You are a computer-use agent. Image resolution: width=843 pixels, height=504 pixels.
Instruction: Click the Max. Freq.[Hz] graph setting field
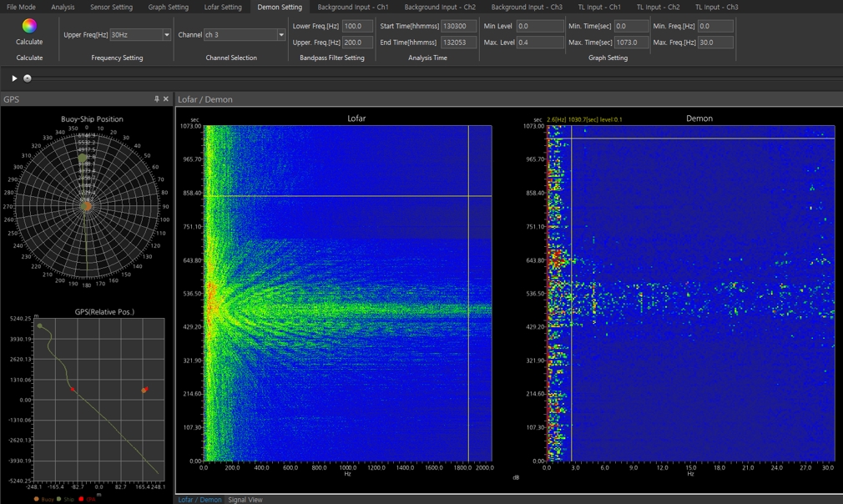pyautogui.click(x=715, y=42)
